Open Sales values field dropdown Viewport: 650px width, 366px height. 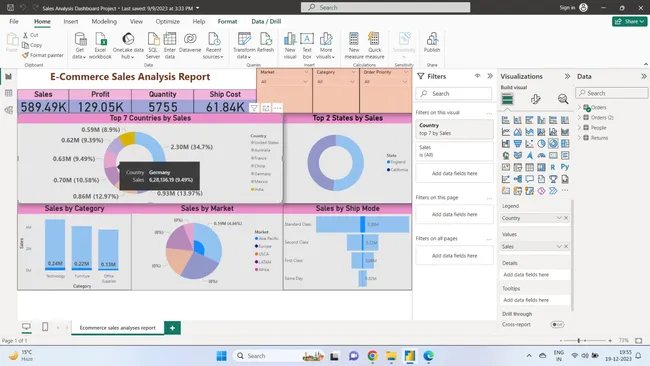(x=559, y=247)
